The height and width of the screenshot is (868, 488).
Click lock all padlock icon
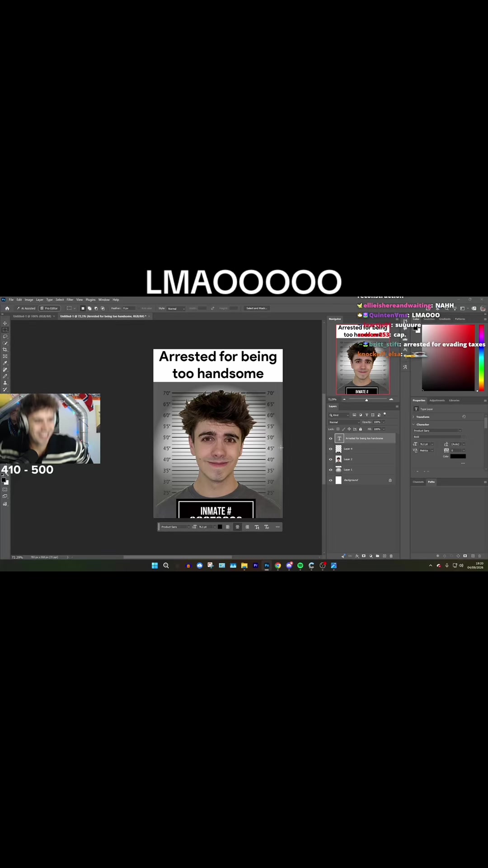tap(361, 429)
